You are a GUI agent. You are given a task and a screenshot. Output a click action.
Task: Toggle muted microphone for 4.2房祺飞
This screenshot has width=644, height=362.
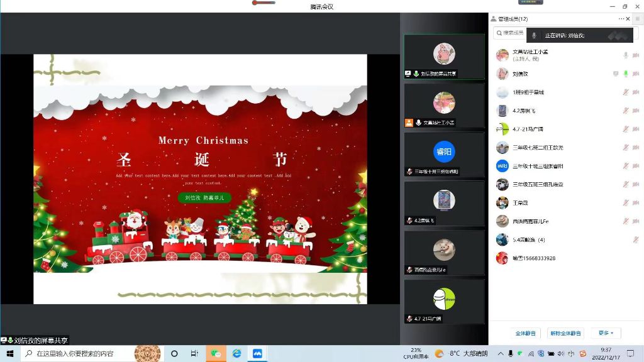(625, 111)
